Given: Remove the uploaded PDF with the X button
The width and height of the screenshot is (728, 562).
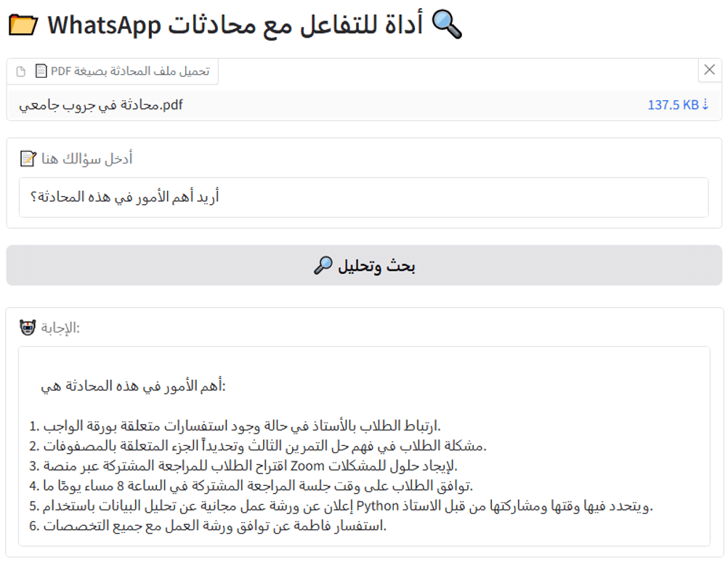Looking at the screenshot, I should coord(709,70).
